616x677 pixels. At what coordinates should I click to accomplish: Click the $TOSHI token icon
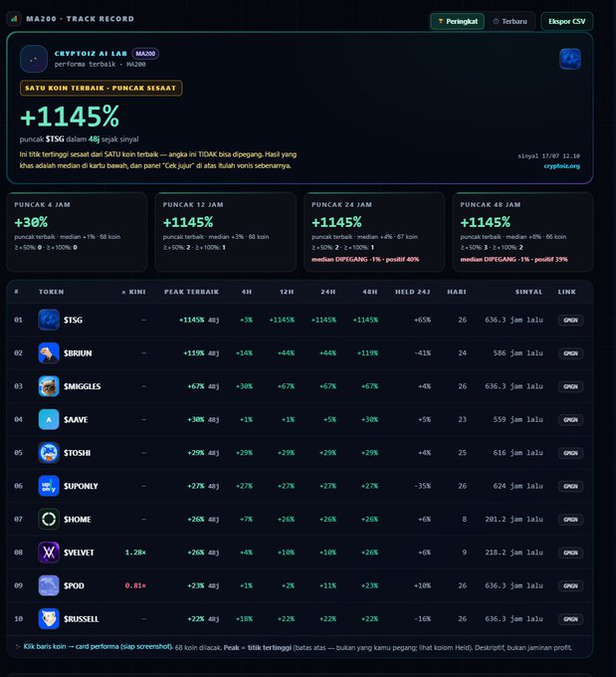49,453
